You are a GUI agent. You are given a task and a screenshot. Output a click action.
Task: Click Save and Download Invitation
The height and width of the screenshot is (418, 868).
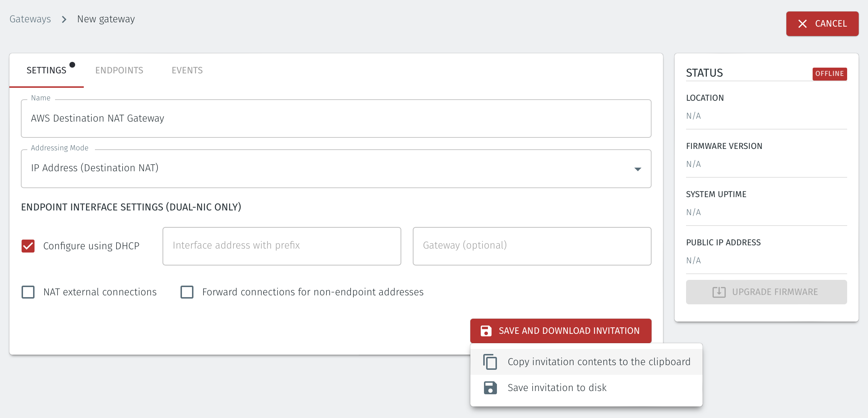tap(561, 331)
